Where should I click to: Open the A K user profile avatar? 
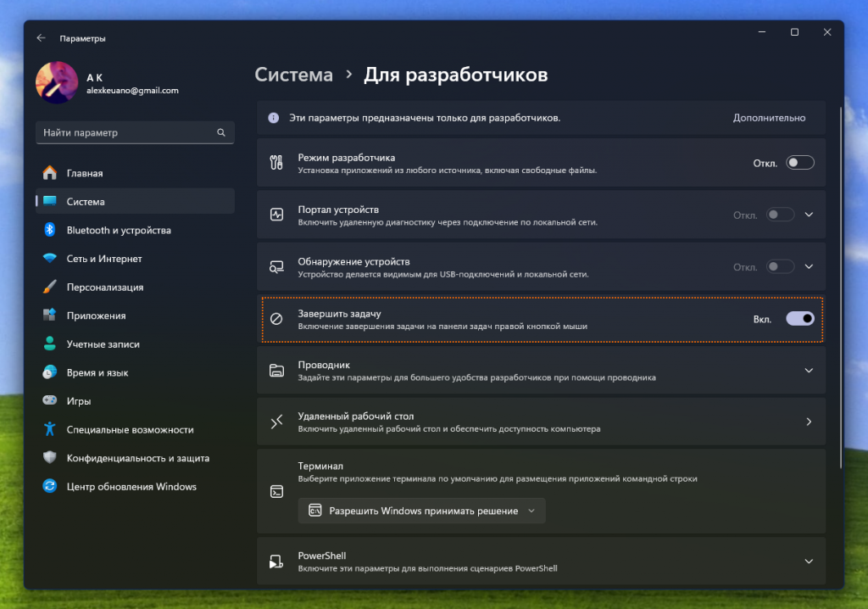click(57, 82)
